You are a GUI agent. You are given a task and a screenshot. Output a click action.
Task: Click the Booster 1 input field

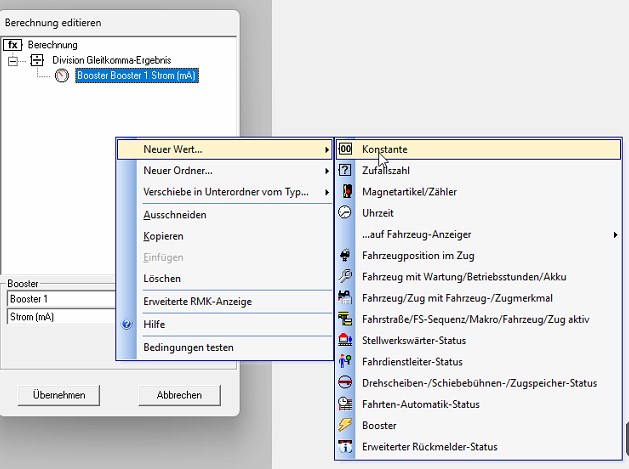click(x=60, y=299)
